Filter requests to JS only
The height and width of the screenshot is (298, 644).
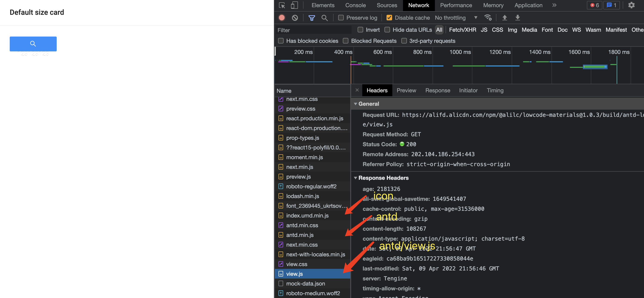(x=484, y=30)
